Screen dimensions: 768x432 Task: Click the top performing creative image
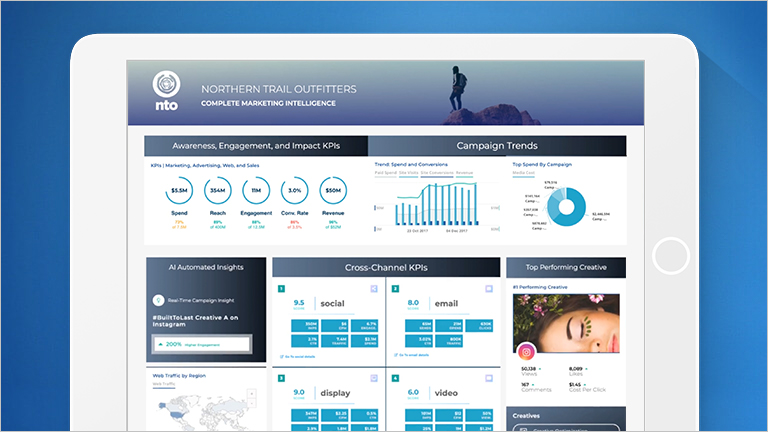(566, 323)
